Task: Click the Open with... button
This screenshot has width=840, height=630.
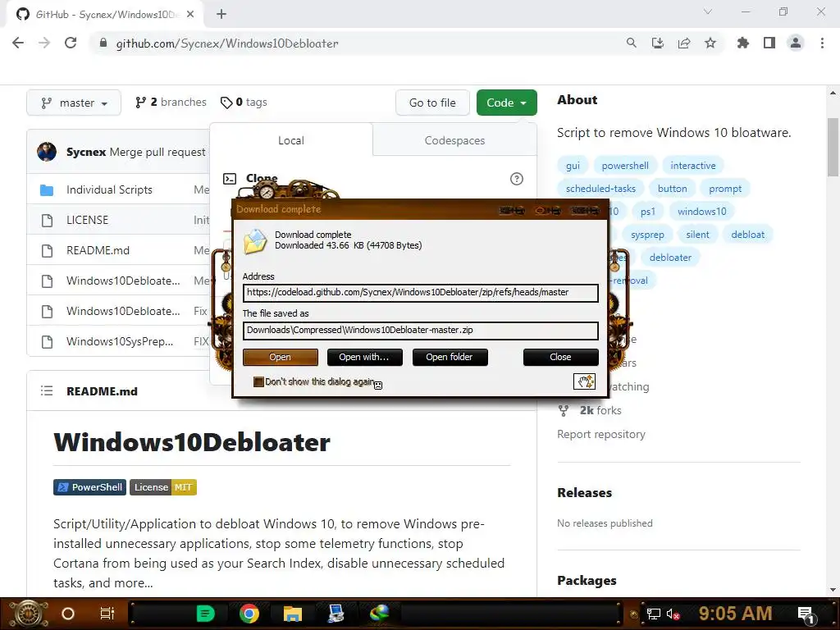Action: [x=364, y=357]
